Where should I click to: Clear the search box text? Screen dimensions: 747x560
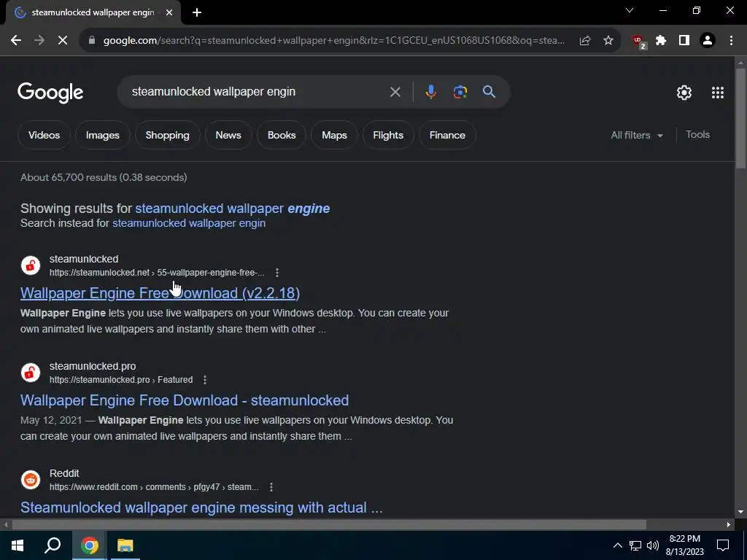tap(395, 92)
